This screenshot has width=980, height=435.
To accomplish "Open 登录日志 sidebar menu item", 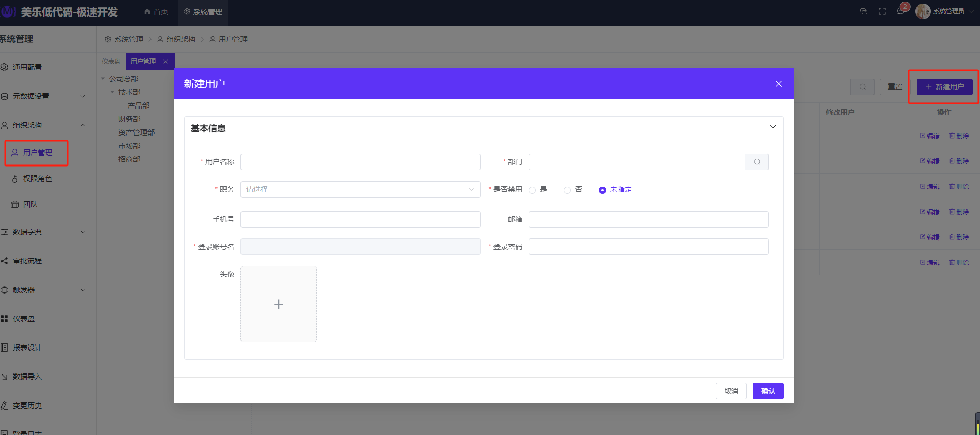I will 27,432.
